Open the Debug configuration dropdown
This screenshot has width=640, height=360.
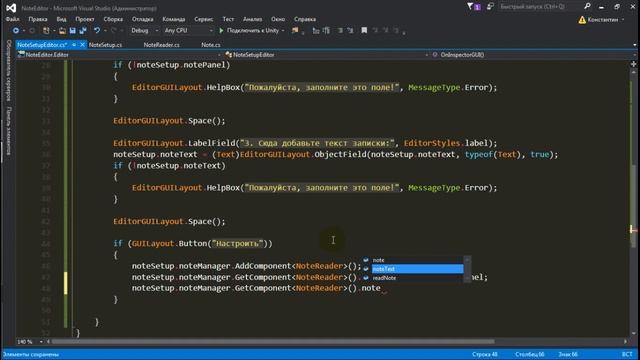[144, 31]
